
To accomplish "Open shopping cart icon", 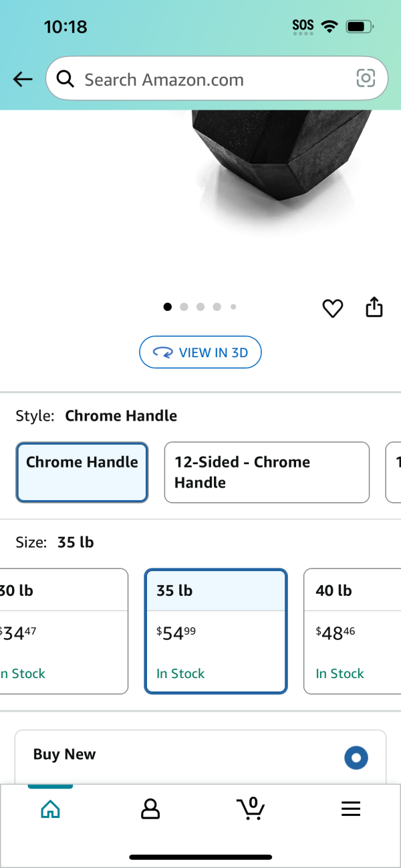I will coord(251,808).
